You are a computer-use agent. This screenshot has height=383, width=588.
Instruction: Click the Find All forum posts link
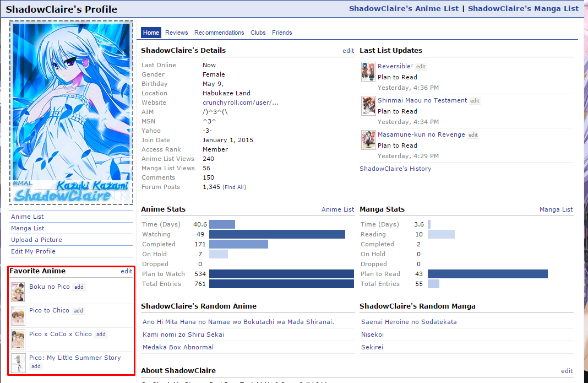click(x=234, y=187)
